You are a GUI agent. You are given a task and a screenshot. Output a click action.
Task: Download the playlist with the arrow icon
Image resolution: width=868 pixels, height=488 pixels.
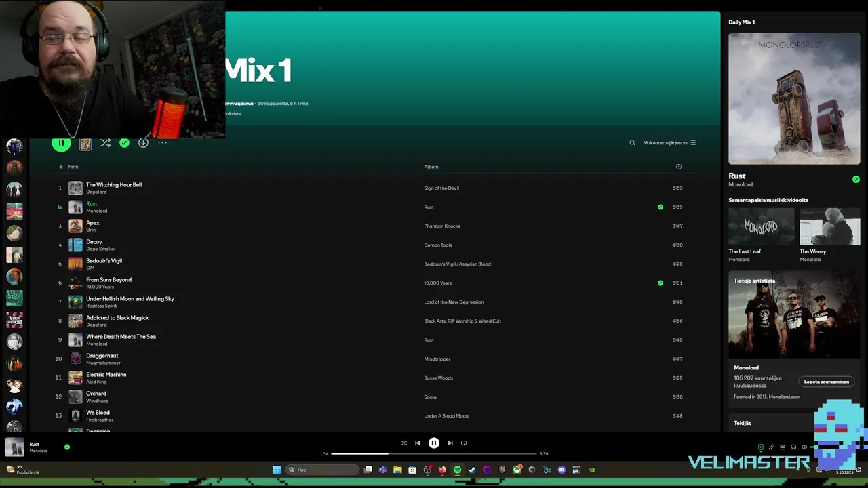[x=143, y=143]
